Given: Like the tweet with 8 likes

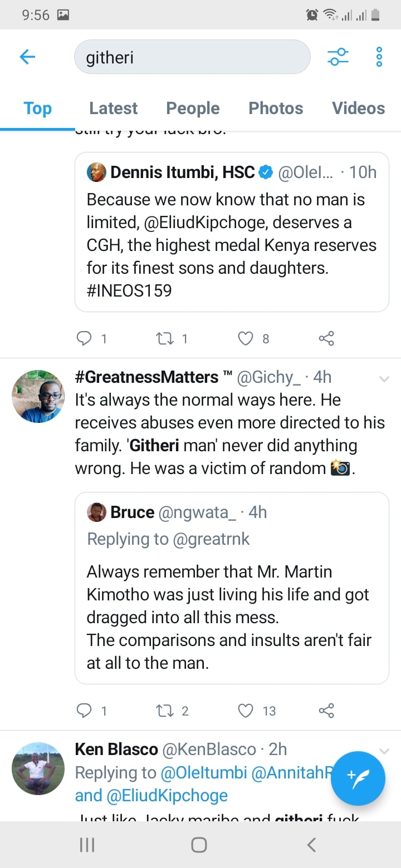Looking at the screenshot, I should [x=246, y=338].
